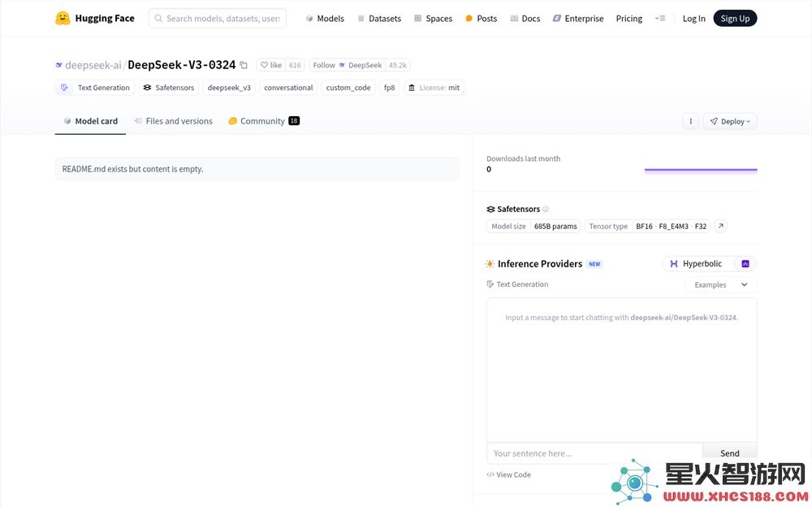Screen dimensions: 812x507
Task: Click the Sign Up button
Action: tap(735, 19)
